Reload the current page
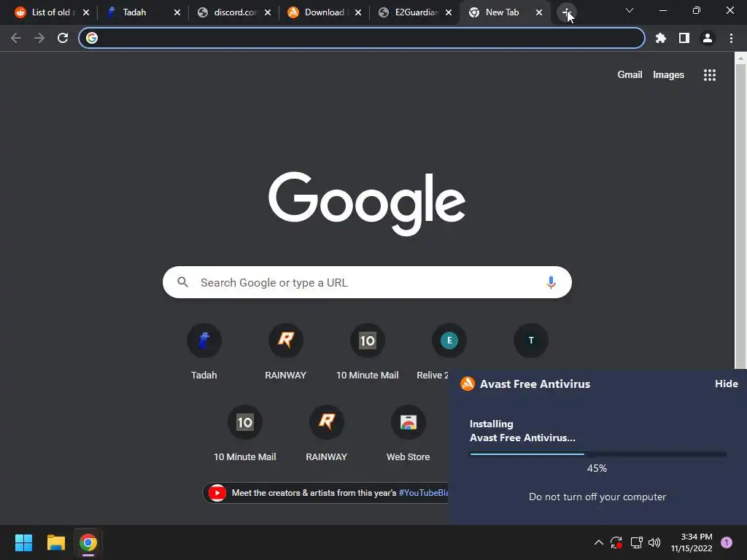 [63, 38]
